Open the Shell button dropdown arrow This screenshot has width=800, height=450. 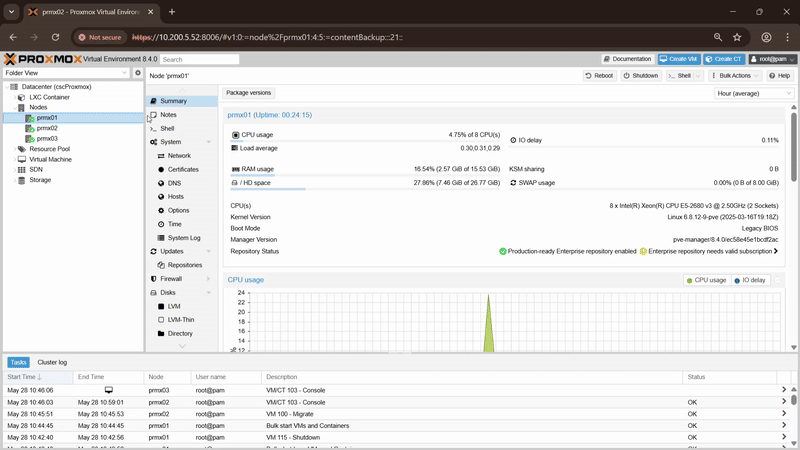pyautogui.click(x=698, y=76)
